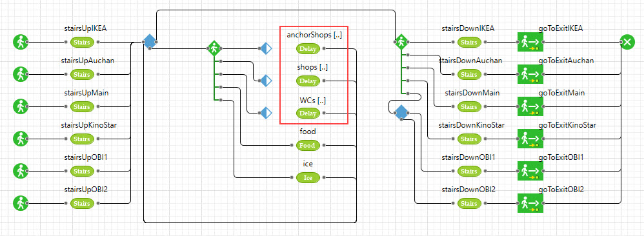Screen dimensions: 644x236
Task: Select the stairsUpIKEA Stairs block
Action: coord(82,43)
